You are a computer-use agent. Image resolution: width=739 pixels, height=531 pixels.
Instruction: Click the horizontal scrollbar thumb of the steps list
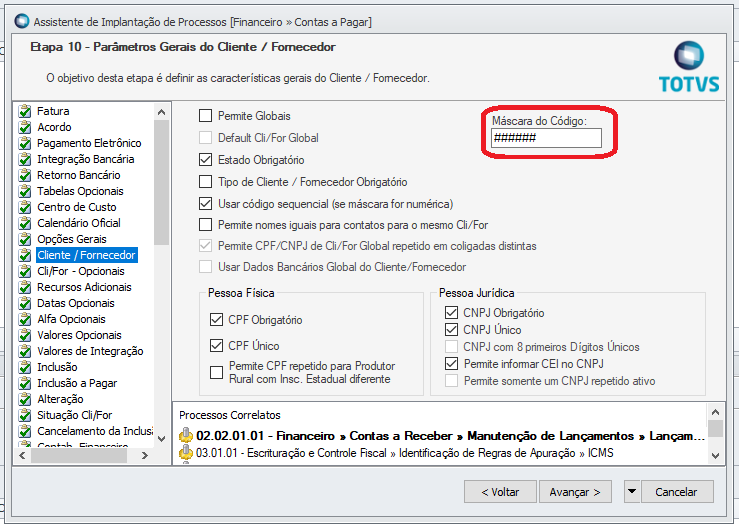pos(79,456)
